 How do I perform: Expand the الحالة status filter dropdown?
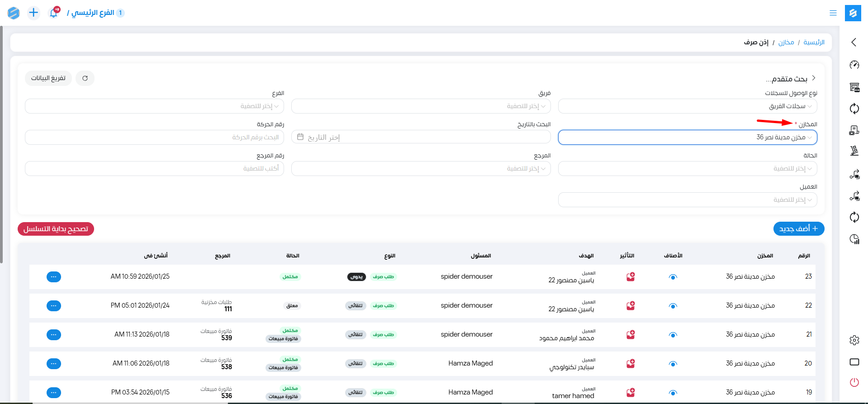[x=687, y=169]
